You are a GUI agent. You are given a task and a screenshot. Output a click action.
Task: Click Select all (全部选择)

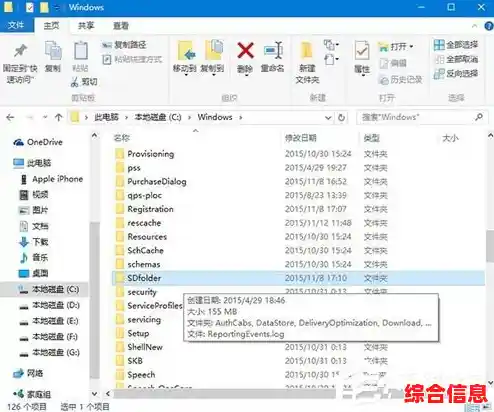[x=456, y=45]
